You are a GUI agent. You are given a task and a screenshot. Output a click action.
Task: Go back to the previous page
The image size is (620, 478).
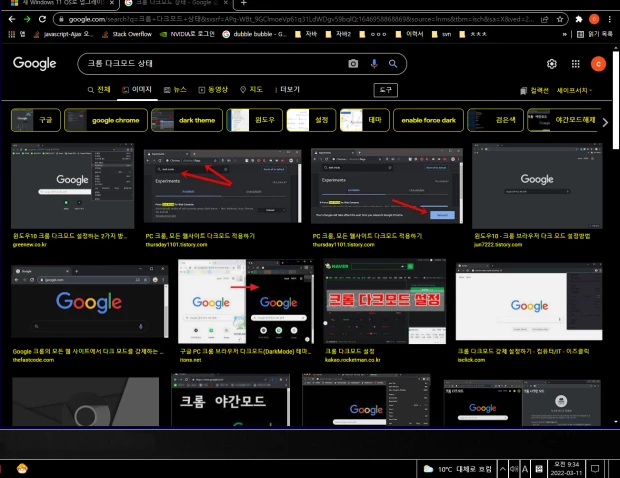point(12,19)
